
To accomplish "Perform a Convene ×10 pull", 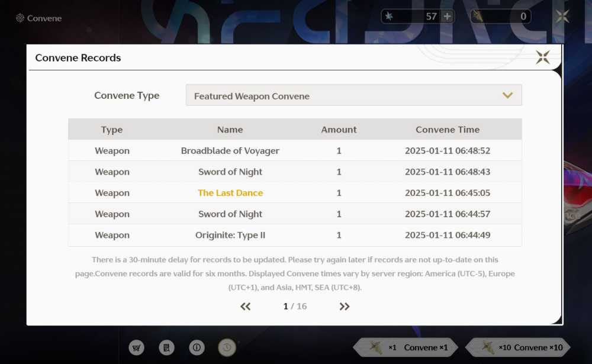I will point(517,347).
